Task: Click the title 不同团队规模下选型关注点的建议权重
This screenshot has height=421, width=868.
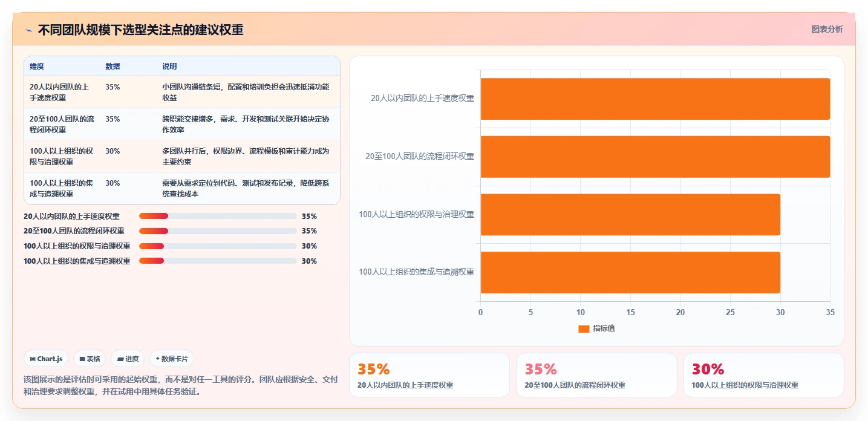Action: click(x=141, y=30)
